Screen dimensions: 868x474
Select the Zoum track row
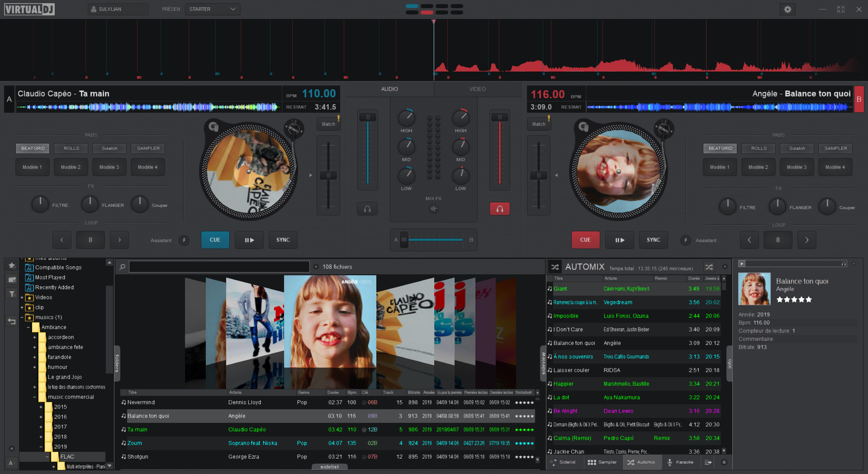[x=328, y=443]
